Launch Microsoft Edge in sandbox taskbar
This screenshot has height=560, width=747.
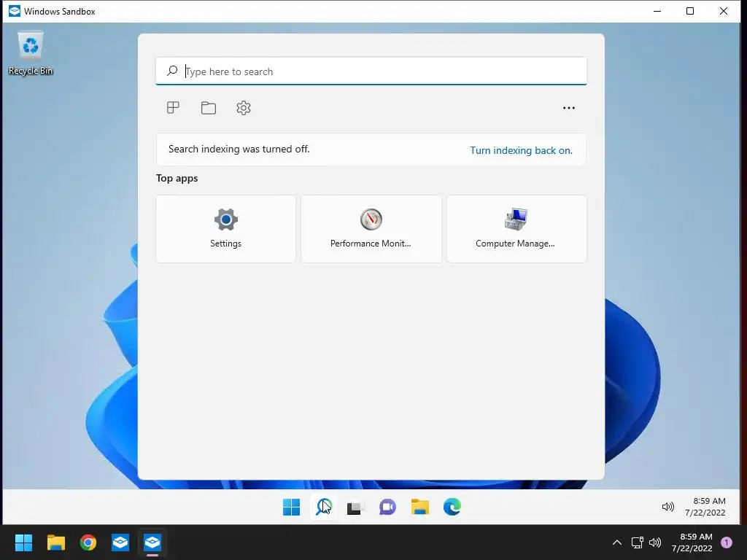click(452, 507)
